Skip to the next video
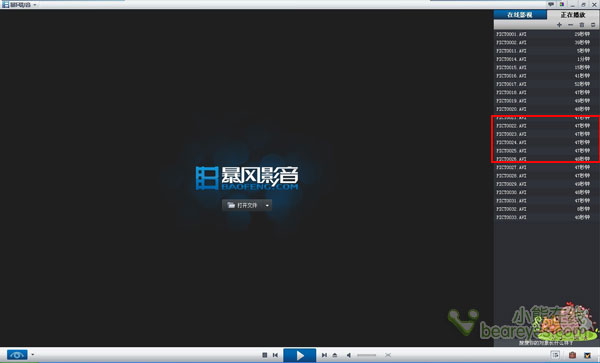This screenshot has width=600, height=363. coord(324,355)
